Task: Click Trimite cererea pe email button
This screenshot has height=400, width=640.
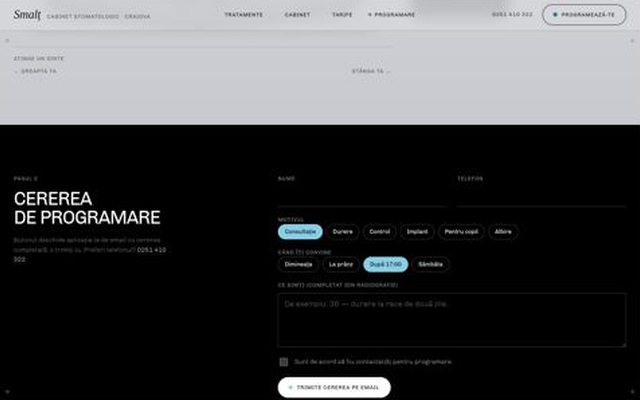Action: [334, 387]
